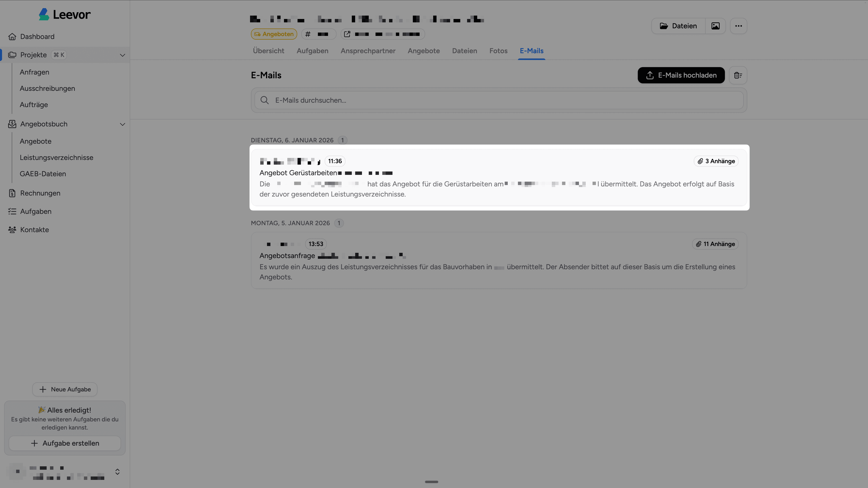The image size is (868, 488).
Task: Select the Rechnungen invoice icon
Action: click(12, 193)
